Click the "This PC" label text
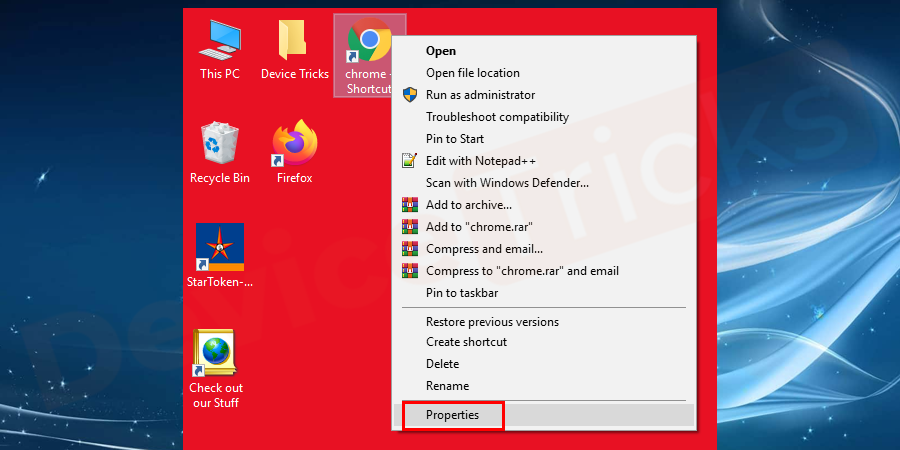Screen dimensions: 900x450 (x=220, y=74)
